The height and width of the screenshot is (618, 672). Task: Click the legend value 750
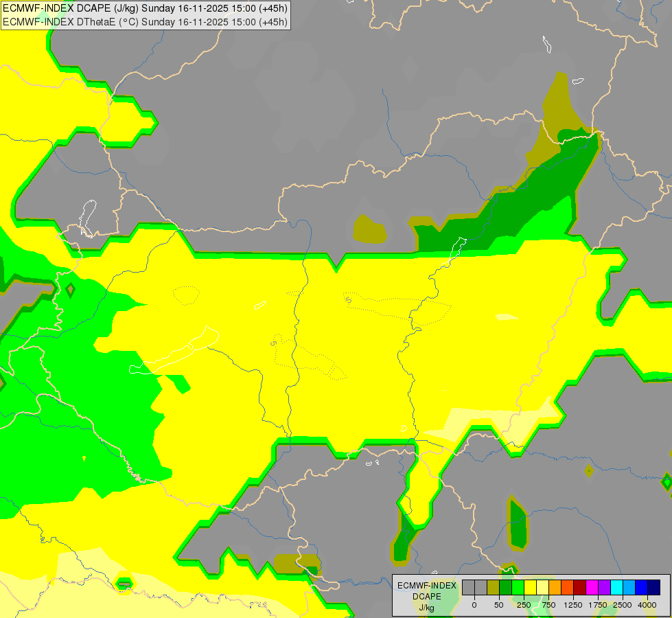[x=548, y=605]
